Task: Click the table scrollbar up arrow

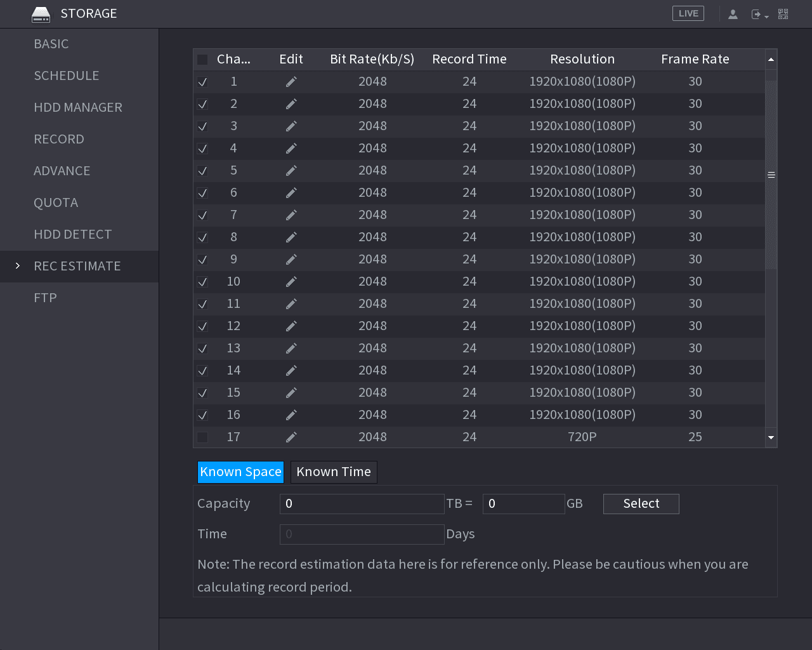Action: 771,60
